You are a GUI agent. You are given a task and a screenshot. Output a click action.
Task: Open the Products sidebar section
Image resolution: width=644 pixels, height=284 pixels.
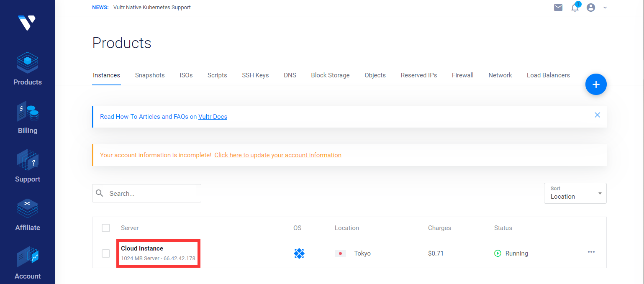(x=28, y=69)
